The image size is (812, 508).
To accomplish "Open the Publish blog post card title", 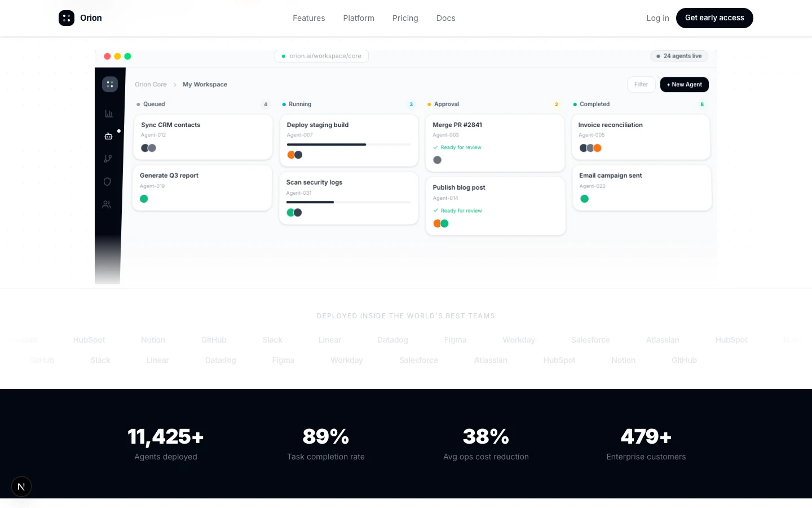I will pos(459,187).
